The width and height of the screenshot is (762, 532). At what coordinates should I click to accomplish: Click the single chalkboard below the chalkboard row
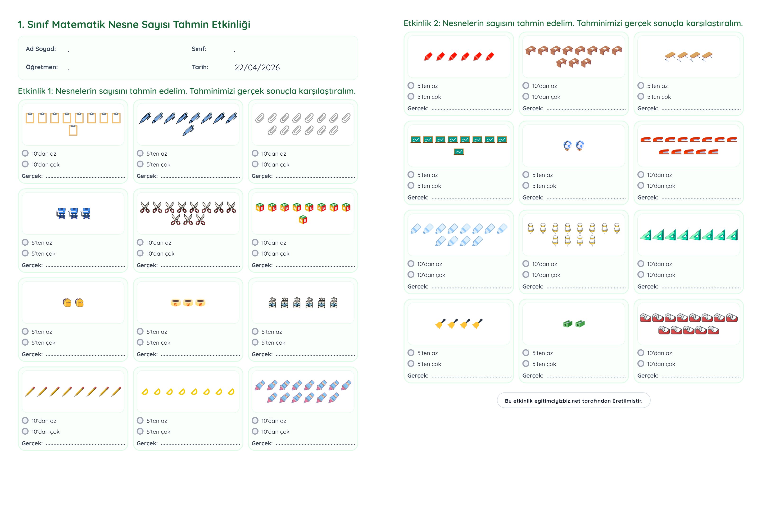coord(459,152)
